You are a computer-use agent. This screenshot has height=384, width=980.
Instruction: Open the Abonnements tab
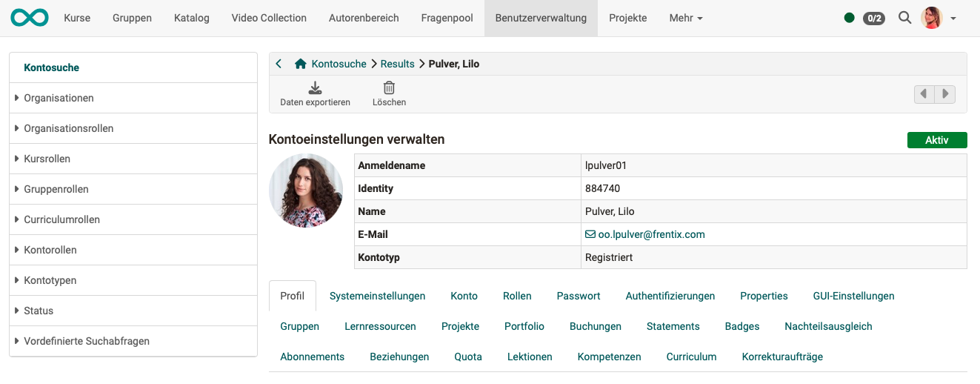coord(313,357)
